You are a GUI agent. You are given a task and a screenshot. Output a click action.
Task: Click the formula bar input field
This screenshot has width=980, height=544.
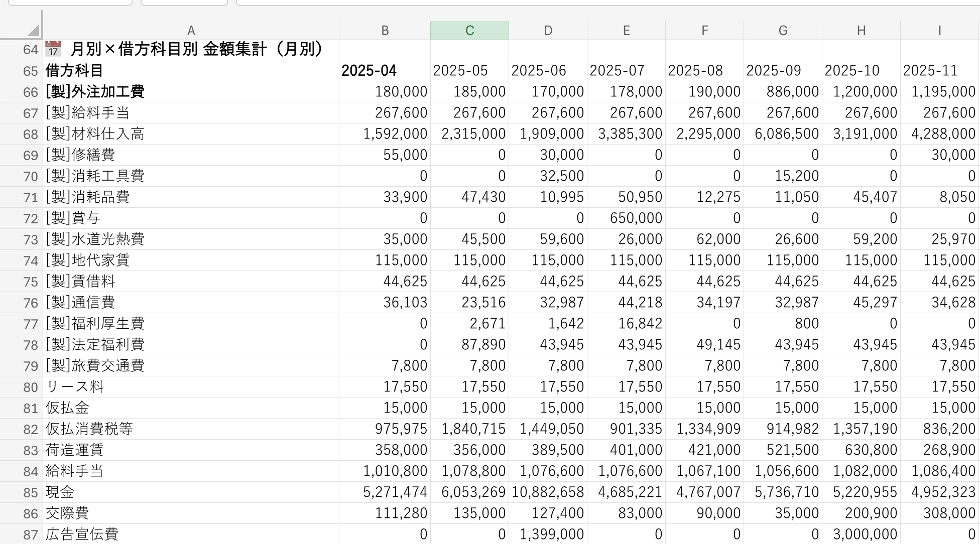[x=602, y=3]
